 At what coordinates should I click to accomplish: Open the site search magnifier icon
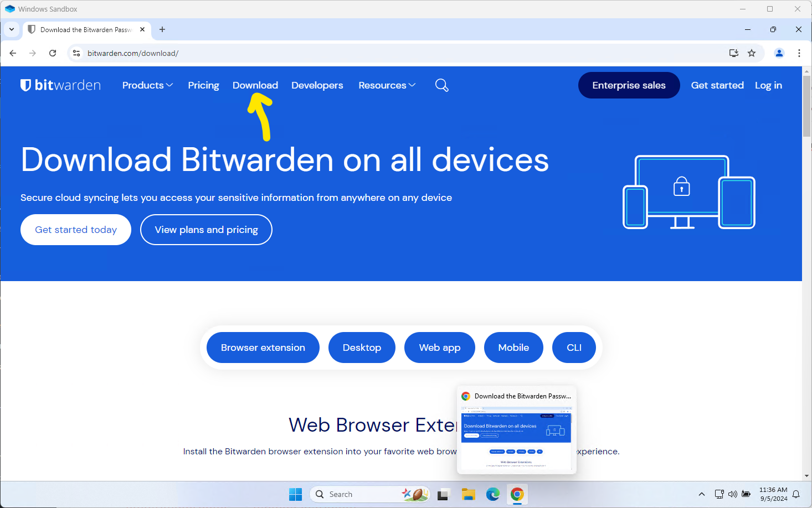(441, 85)
